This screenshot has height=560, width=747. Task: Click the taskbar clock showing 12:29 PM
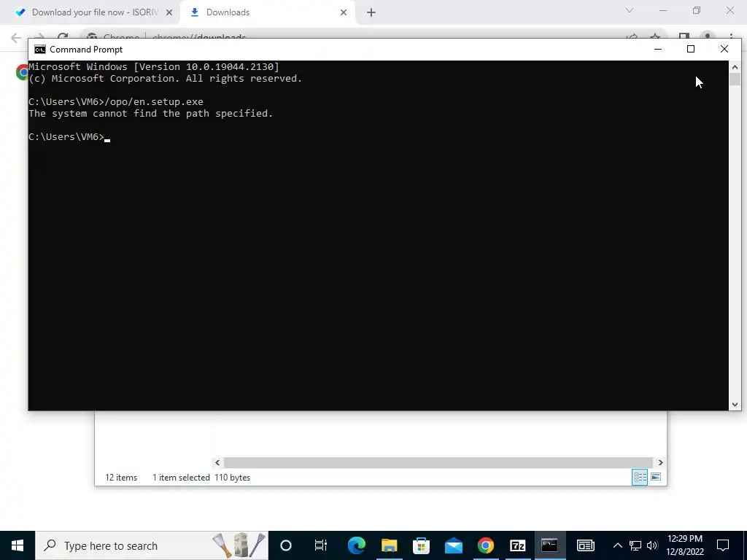coord(684,545)
